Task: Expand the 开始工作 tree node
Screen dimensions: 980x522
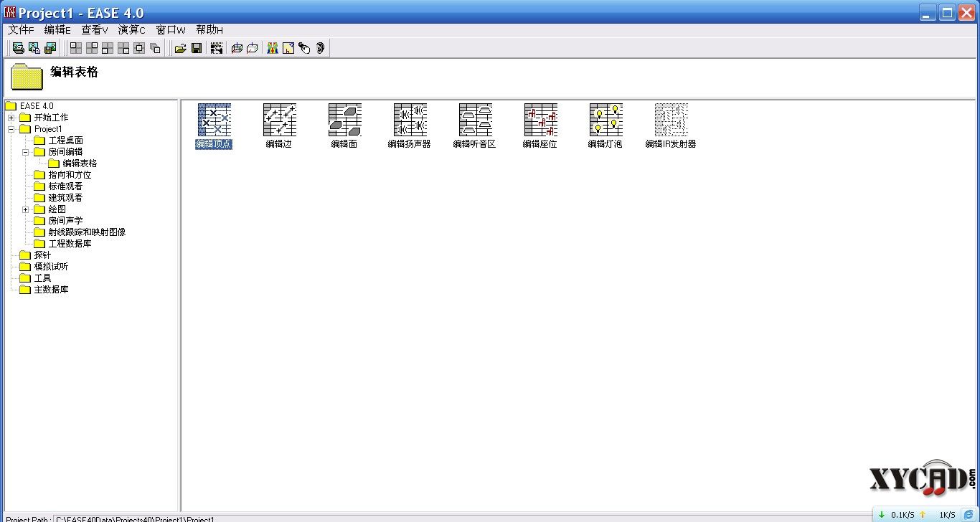Action: [x=11, y=118]
